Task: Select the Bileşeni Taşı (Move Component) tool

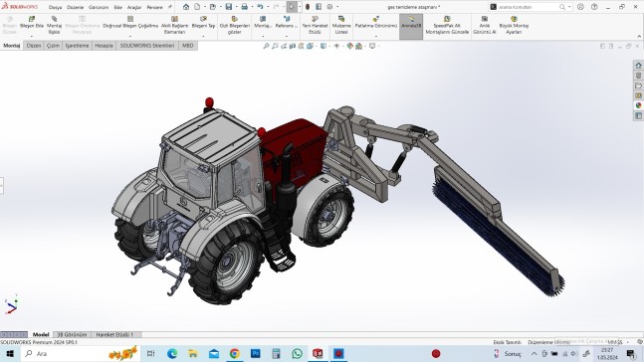Action: [203, 22]
